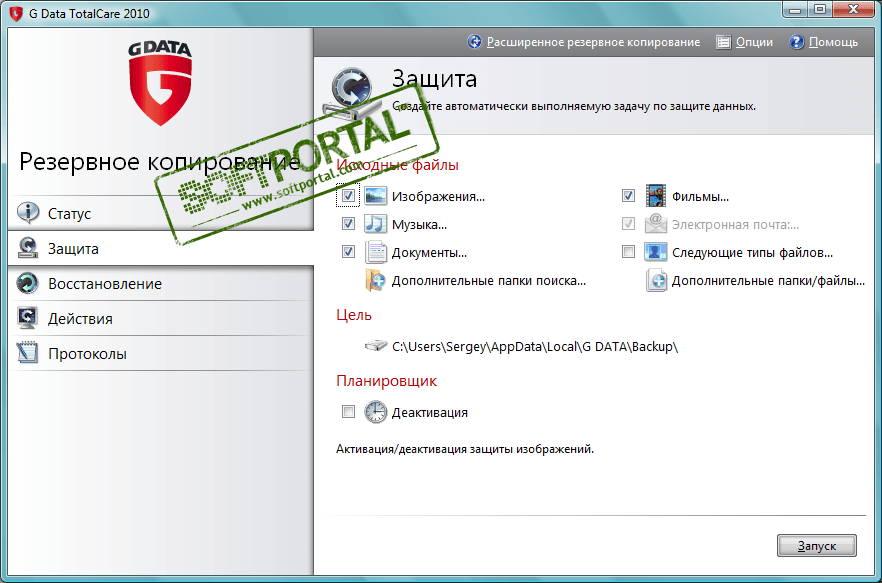Click the Исходные файлы heading
Image resolution: width=882 pixels, height=583 pixels.
click(x=398, y=165)
